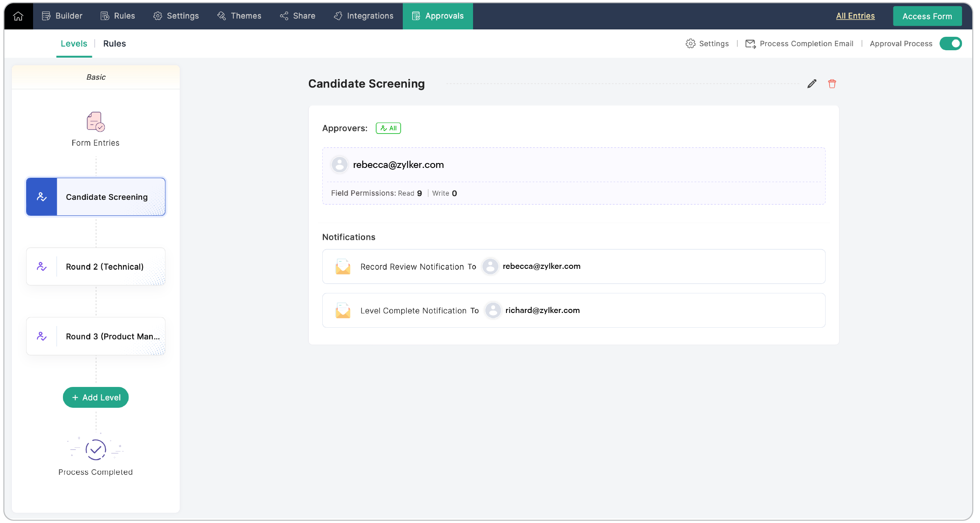Click the Process Completion Email envelope icon

(750, 44)
